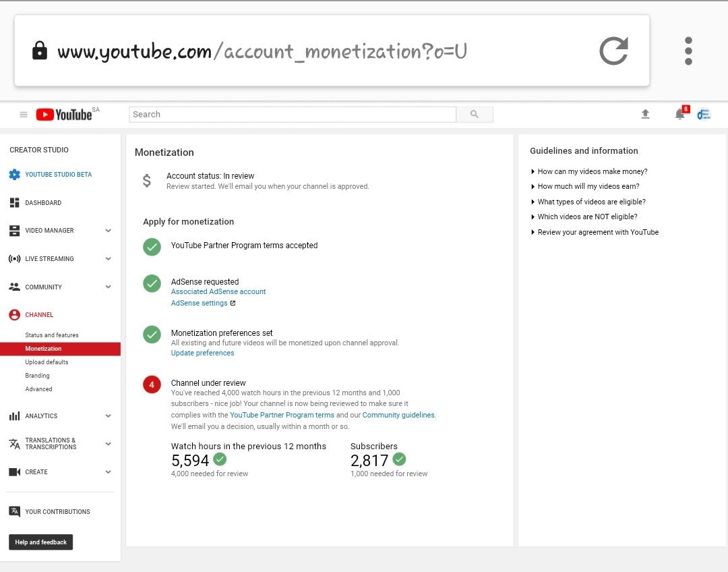This screenshot has width=728, height=572.
Task: Click the search magnifier button
Action: [474, 114]
